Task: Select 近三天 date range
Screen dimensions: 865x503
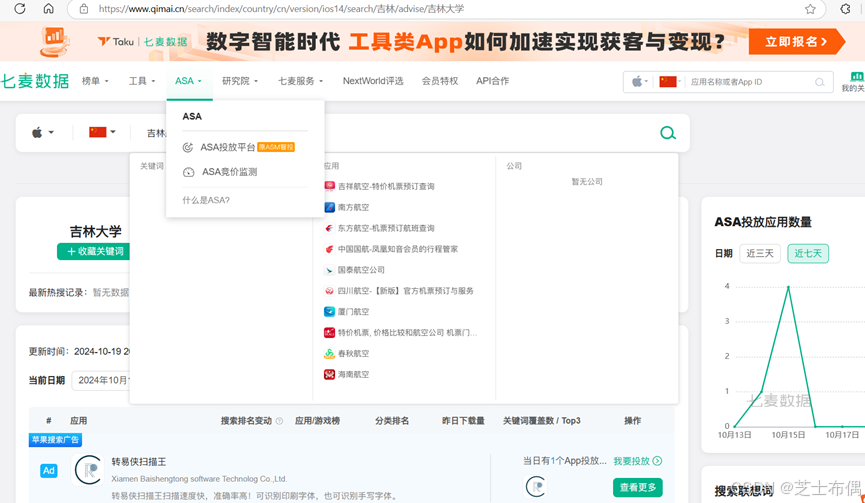Action: click(760, 253)
